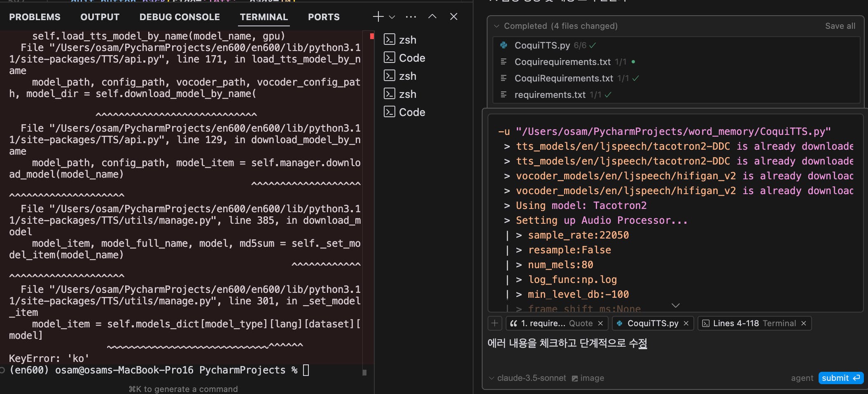Click the min_level_db:-100 output line
Image resolution: width=868 pixels, height=394 pixels.
point(578,294)
